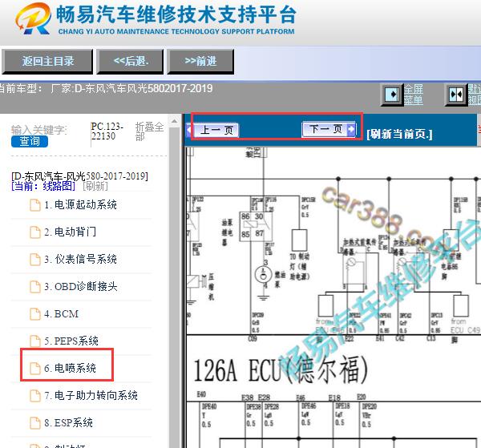481x448 pixels.
Task: Open 8. ESP系统 item
Action: coord(68,422)
